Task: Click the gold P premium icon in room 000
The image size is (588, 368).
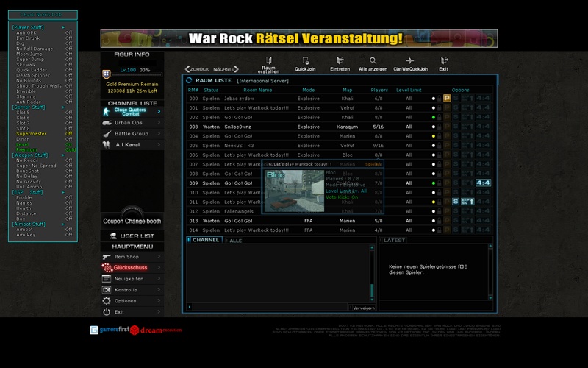Action: (x=447, y=99)
